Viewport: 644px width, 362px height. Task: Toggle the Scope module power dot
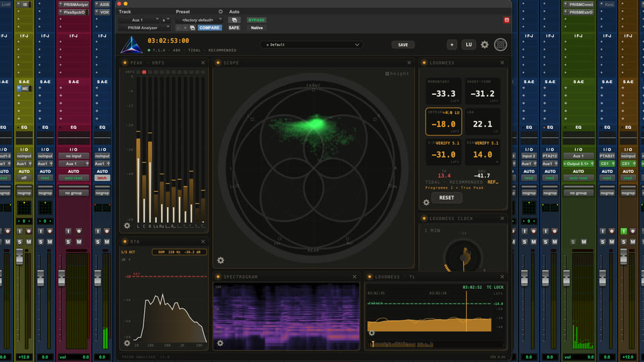pos(218,63)
